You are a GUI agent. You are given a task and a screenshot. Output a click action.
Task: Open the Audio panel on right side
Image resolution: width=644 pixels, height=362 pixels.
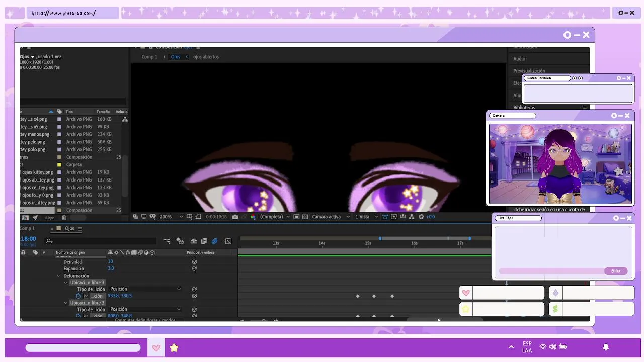(x=519, y=59)
